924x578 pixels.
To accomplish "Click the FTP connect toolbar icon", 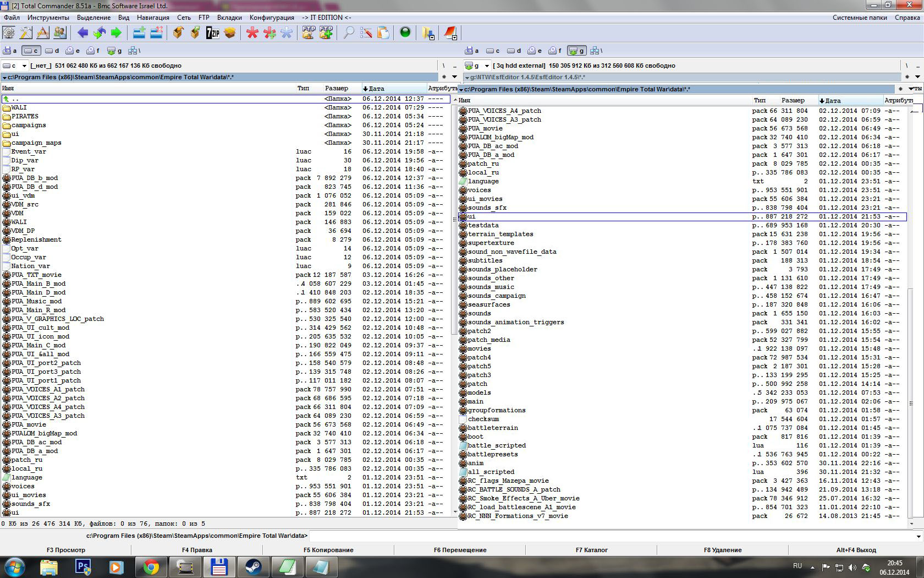I will [308, 33].
